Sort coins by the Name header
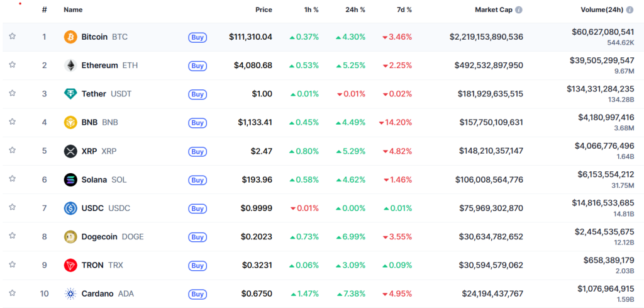 (x=73, y=10)
